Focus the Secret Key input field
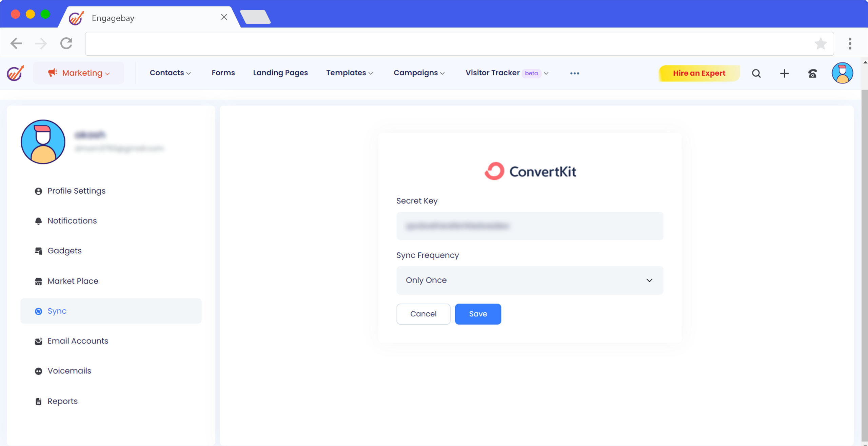 530,226
